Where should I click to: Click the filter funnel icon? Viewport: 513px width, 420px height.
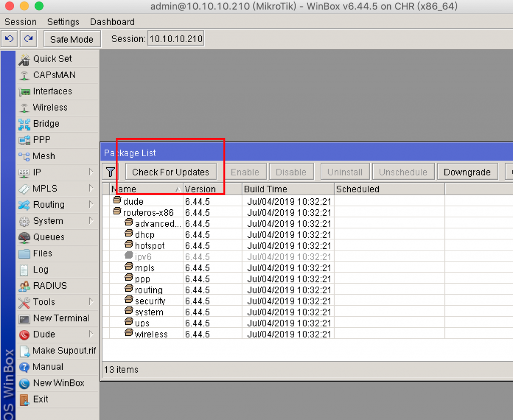pyautogui.click(x=110, y=172)
